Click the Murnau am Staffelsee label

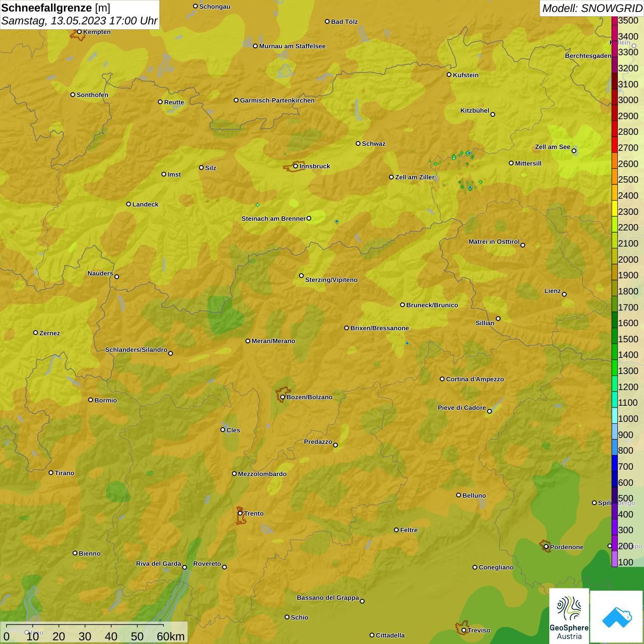coord(292,46)
